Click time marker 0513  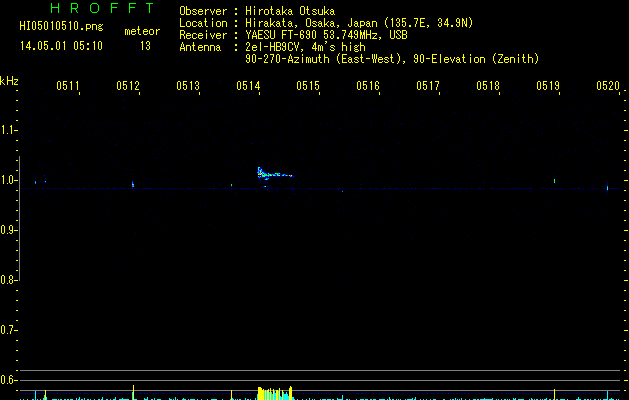188,86
